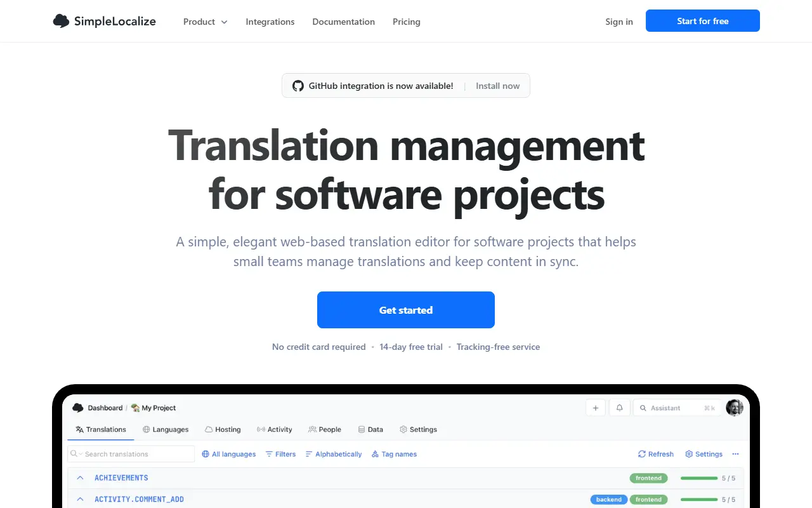Click the plus icon in dashboard header

[x=596, y=408]
